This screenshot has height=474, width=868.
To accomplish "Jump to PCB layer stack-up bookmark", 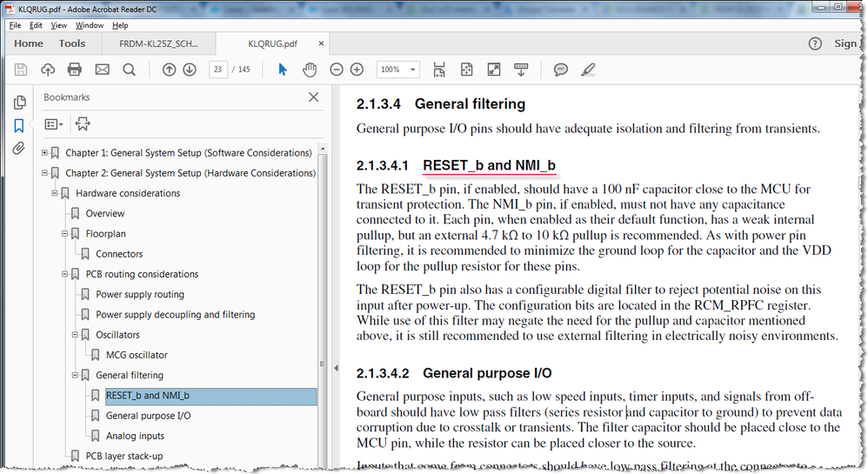I will (x=124, y=456).
